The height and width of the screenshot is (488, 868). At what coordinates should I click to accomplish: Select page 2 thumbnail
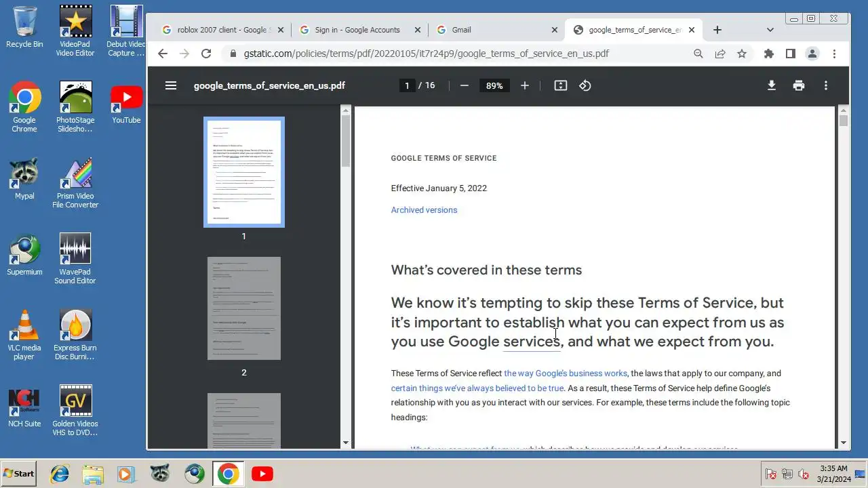click(x=244, y=308)
